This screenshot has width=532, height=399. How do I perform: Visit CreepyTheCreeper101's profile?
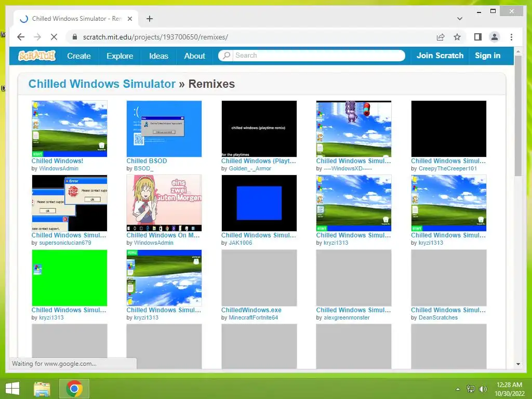tap(447, 168)
